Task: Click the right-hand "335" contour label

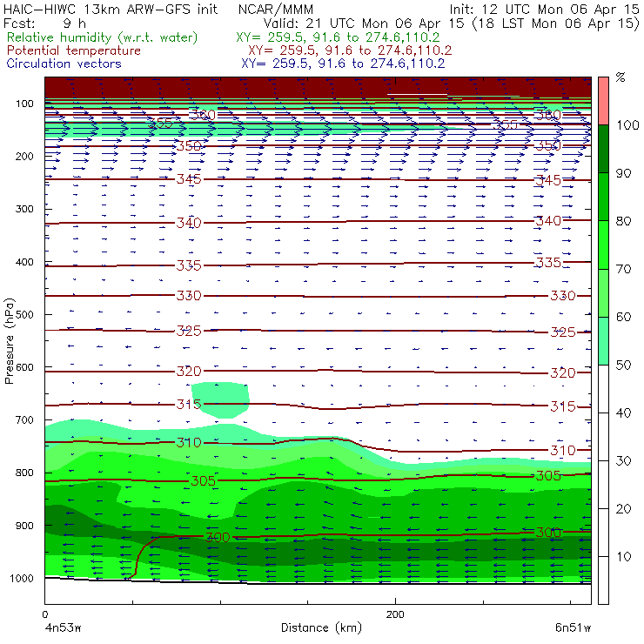Action: [x=548, y=262]
